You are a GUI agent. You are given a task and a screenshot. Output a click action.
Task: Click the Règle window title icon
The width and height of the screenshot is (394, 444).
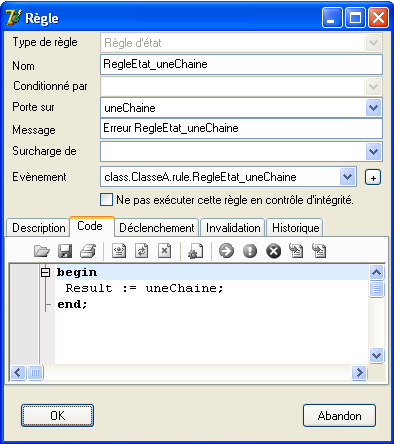(13, 18)
